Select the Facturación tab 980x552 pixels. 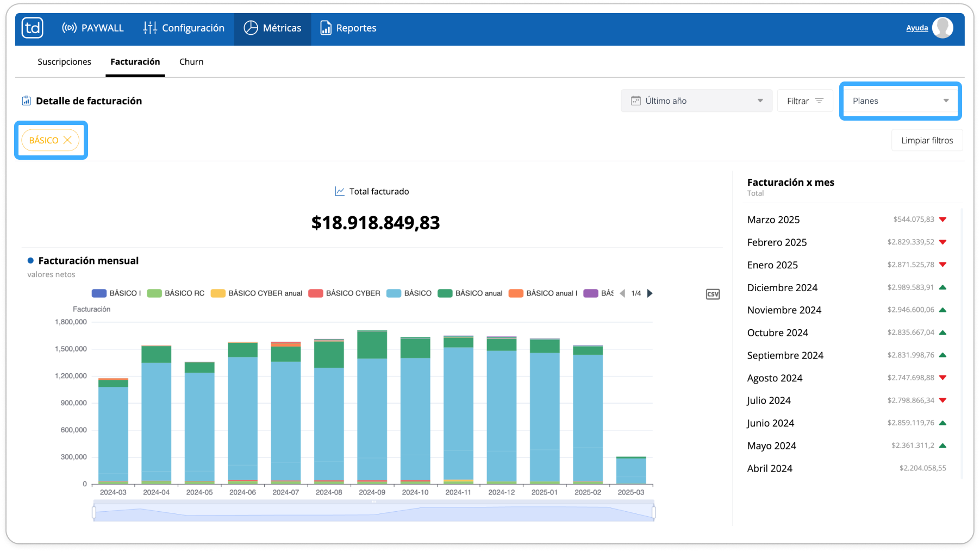tap(135, 62)
